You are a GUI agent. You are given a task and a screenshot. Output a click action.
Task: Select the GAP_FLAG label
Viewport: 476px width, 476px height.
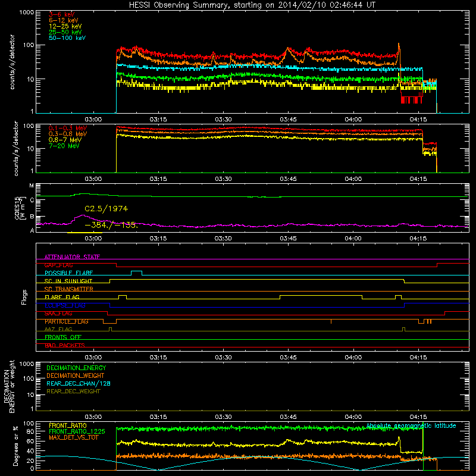point(58,265)
